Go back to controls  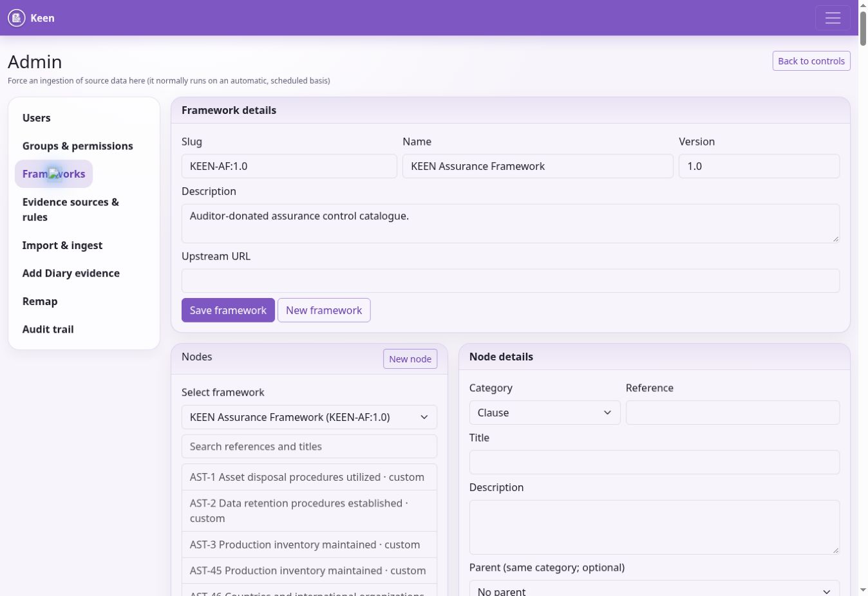tap(811, 61)
